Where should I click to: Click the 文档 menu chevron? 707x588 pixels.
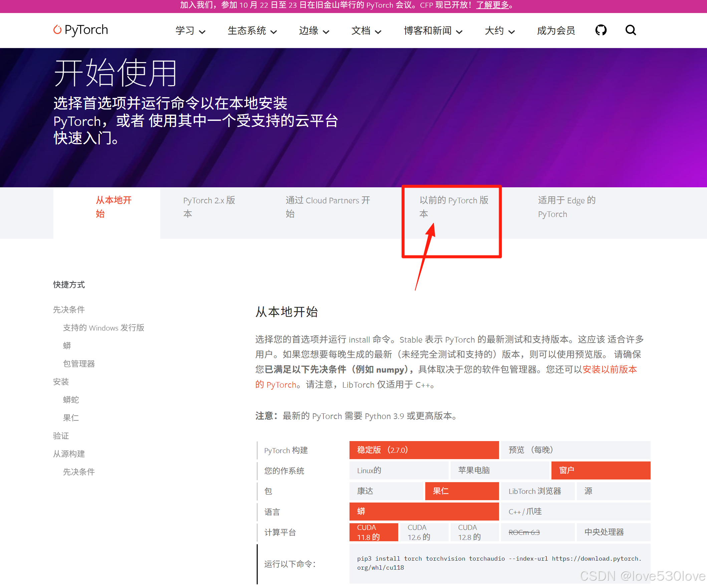[378, 32]
